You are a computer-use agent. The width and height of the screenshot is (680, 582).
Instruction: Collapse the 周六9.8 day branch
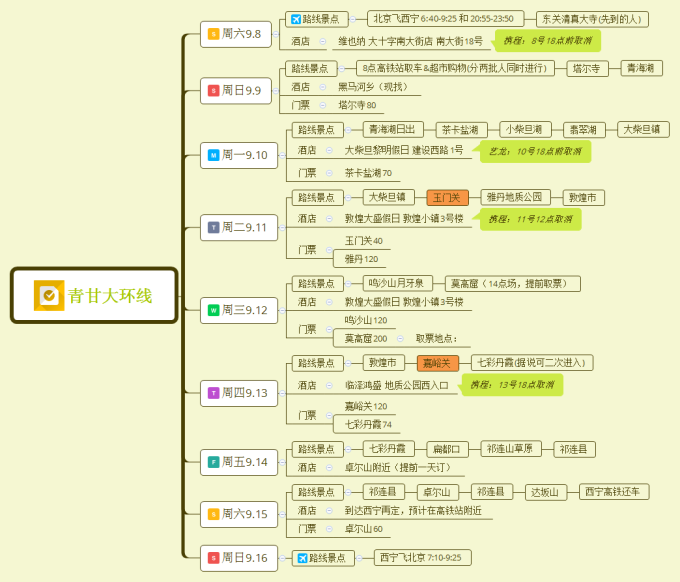tap(277, 34)
